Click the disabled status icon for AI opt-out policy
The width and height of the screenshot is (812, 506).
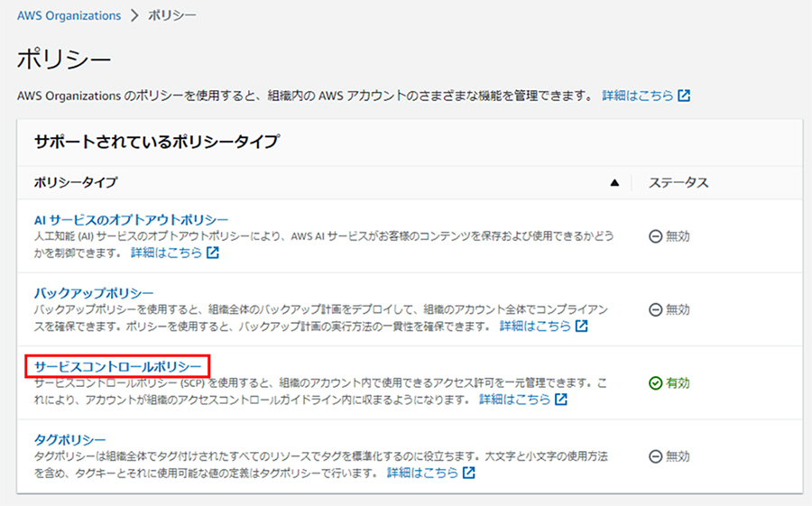click(x=656, y=236)
